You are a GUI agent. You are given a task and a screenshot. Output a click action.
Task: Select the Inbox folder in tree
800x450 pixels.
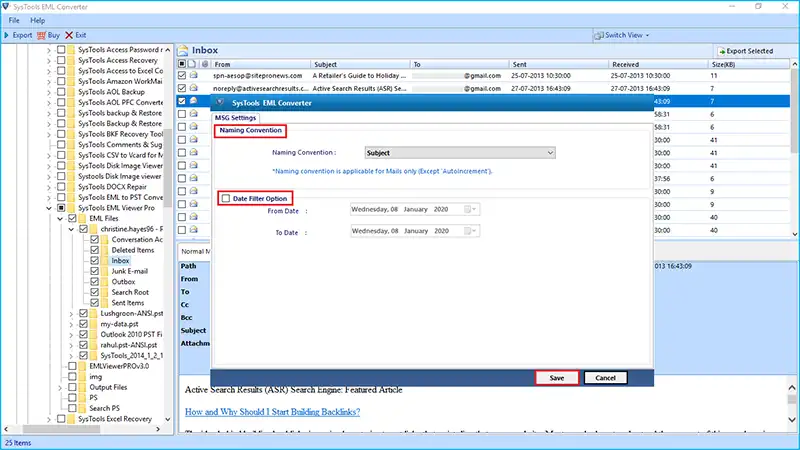[120, 261]
